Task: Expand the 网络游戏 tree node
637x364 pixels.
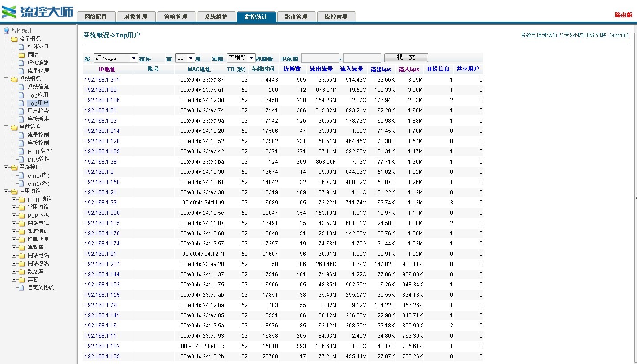Action: point(14,263)
